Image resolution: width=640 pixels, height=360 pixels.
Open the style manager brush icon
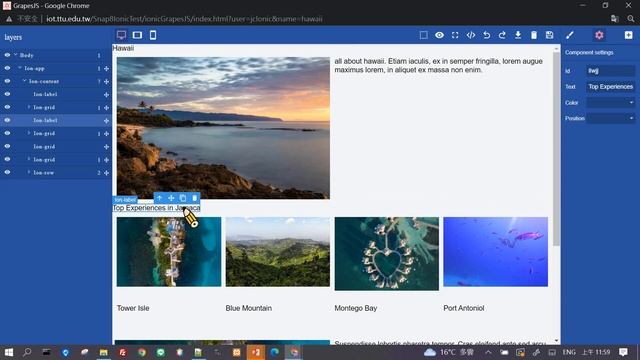pyautogui.click(x=570, y=35)
